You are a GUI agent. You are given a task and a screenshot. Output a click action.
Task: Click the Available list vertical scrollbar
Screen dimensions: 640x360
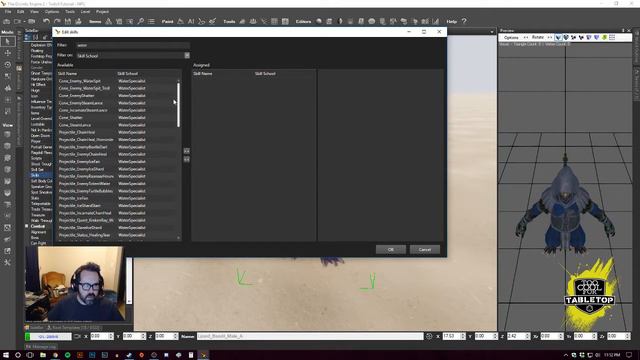[178, 105]
